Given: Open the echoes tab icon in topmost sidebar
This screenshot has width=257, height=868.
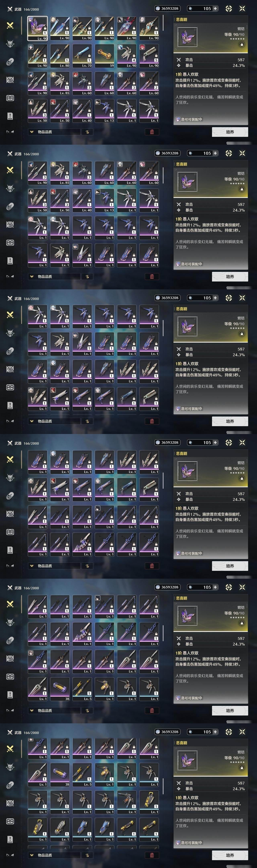Looking at the screenshot, I should 10,43.
